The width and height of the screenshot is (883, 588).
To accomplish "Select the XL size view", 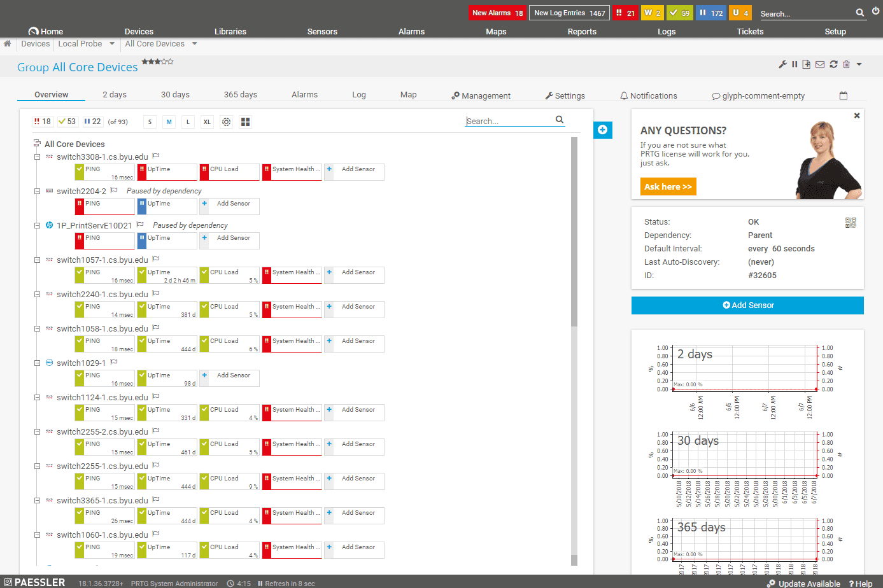I will [207, 122].
